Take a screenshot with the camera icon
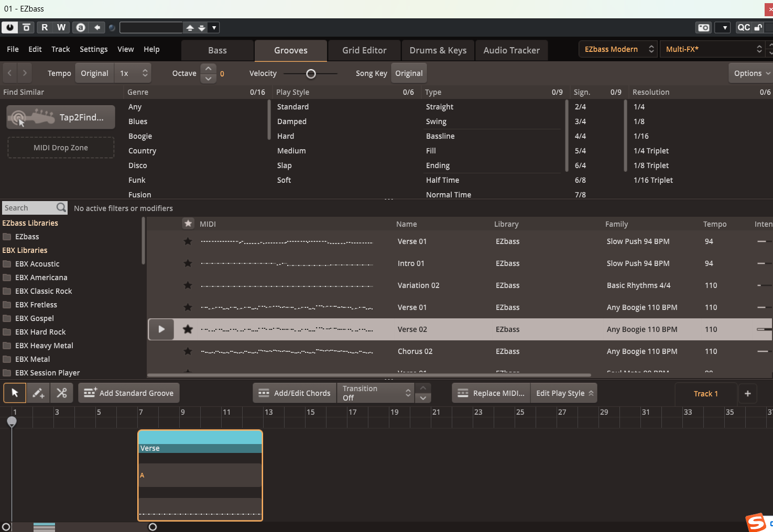773x532 pixels. 703,27
